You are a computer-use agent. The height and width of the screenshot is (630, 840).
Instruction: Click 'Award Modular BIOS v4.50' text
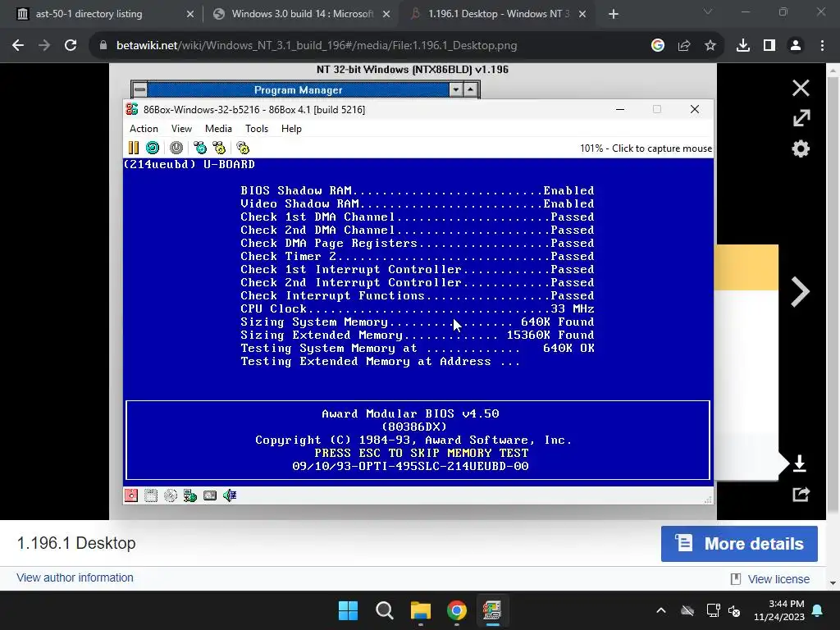click(410, 413)
